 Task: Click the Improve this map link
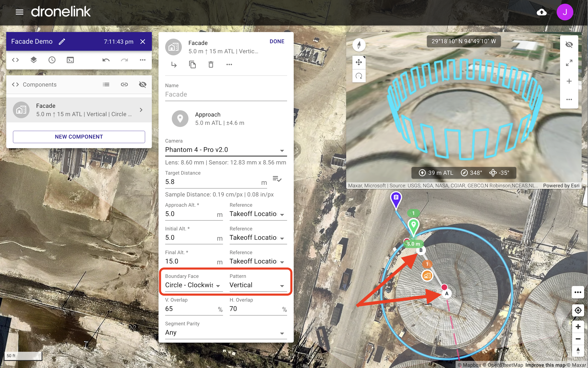point(545,365)
